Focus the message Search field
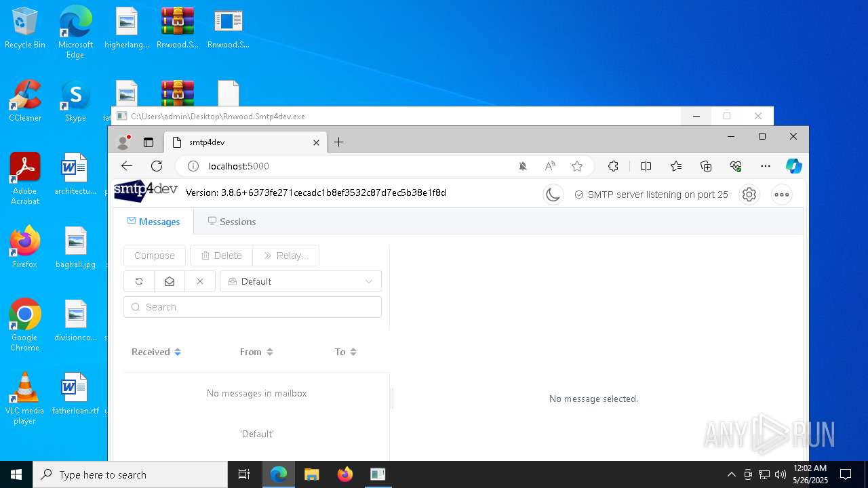 point(252,307)
